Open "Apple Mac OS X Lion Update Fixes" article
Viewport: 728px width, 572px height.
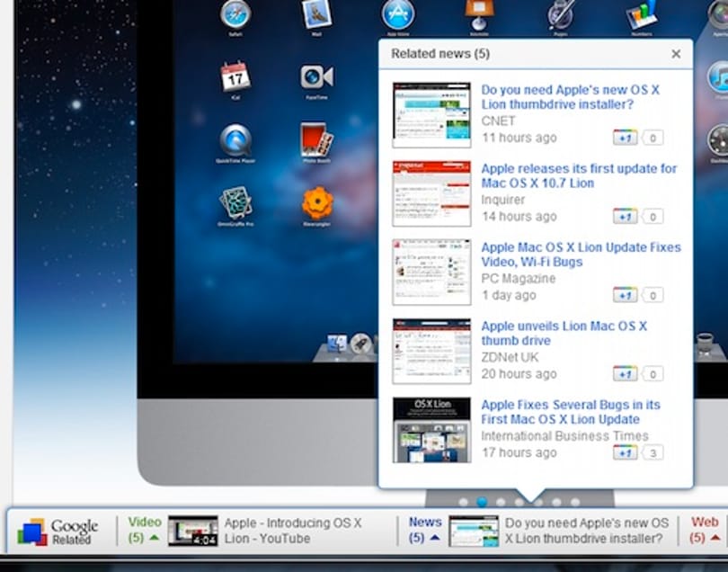click(x=581, y=255)
